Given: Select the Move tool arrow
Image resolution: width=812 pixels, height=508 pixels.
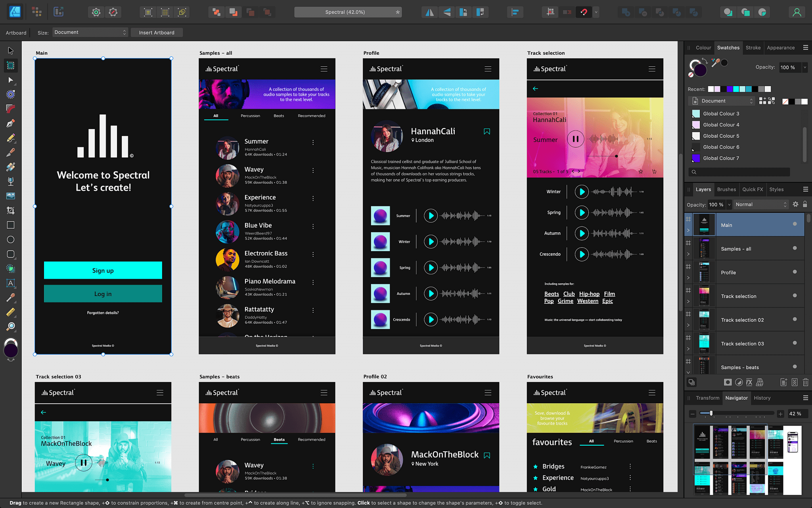Looking at the screenshot, I should point(11,51).
